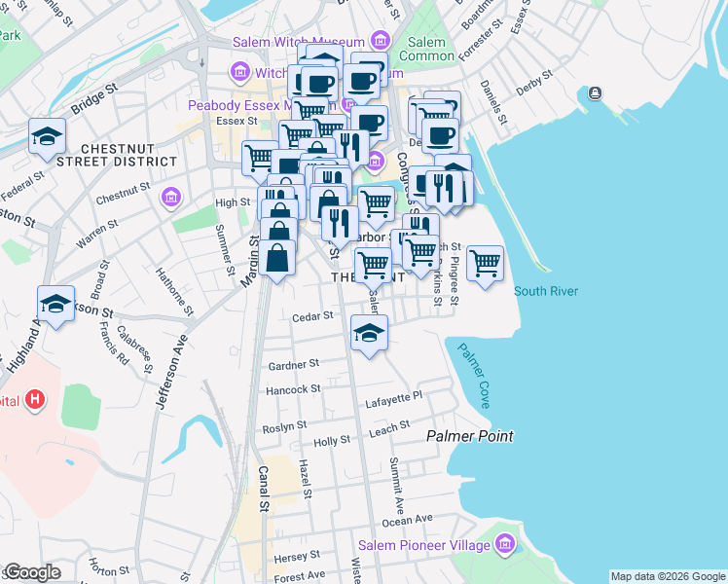Click the Cedar St street label
Screen dimensions: 728x584
tap(312, 316)
